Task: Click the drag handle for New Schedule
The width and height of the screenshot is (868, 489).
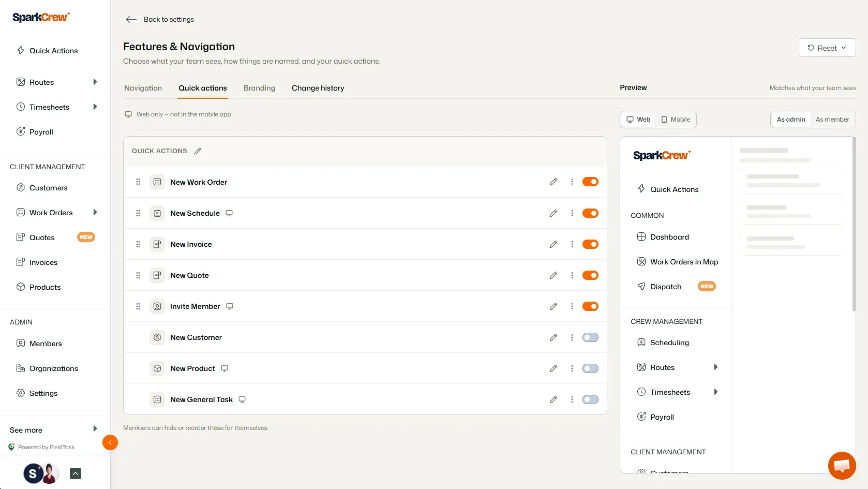Action: pos(138,213)
